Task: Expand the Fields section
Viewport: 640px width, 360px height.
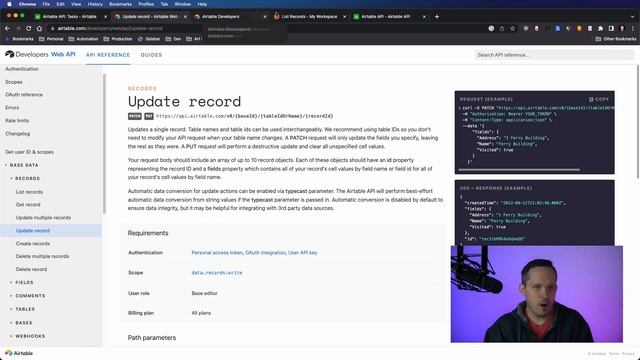Action: tap(22, 282)
